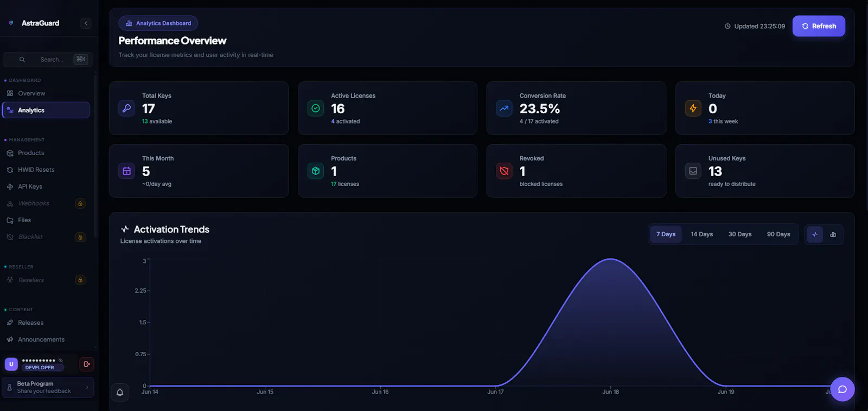Click the HWID Resets refresh icon
Image resolution: width=868 pixels, height=411 pixels.
[10, 170]
